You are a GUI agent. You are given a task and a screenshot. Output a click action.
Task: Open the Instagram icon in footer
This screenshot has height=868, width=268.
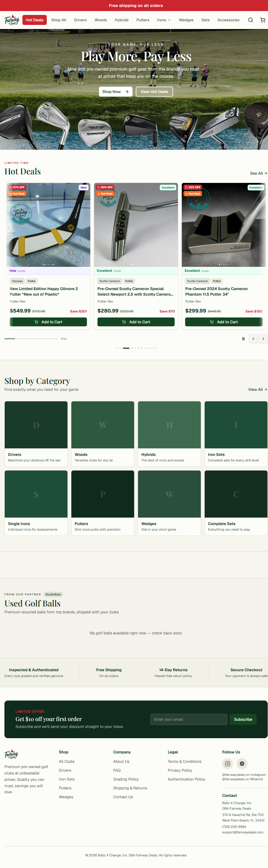[x=228, y=764]
